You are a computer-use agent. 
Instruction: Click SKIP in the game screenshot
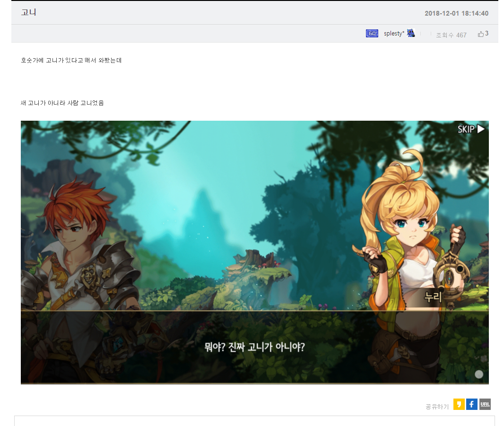tap(466, 129)
